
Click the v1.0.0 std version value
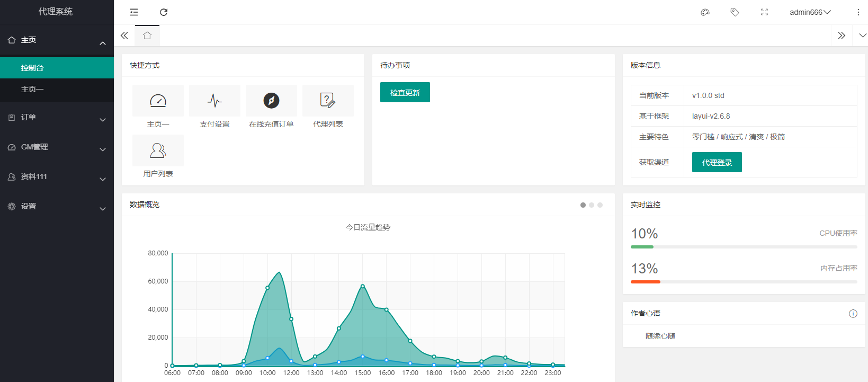click(x=708, y=95)
